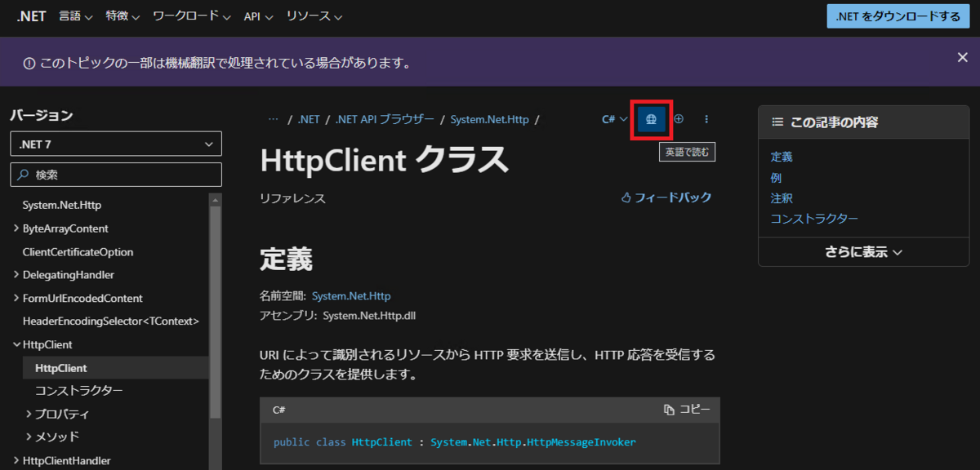Expand the DelegatingHandler tree node
Screen dimensions: 980x470
click(16, 275)
